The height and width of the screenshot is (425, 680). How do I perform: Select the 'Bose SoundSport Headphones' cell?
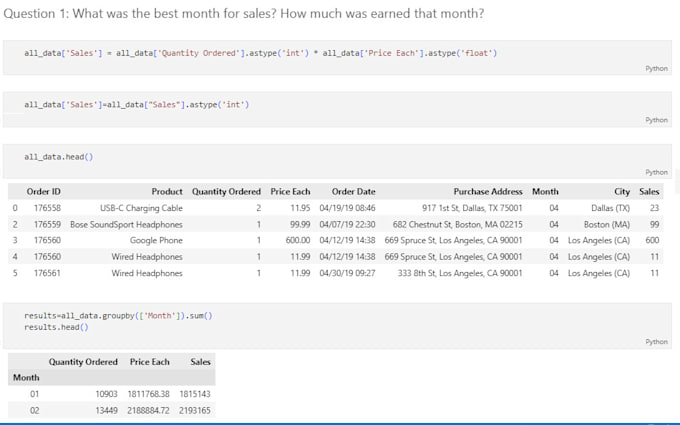(x=126, y=225)
